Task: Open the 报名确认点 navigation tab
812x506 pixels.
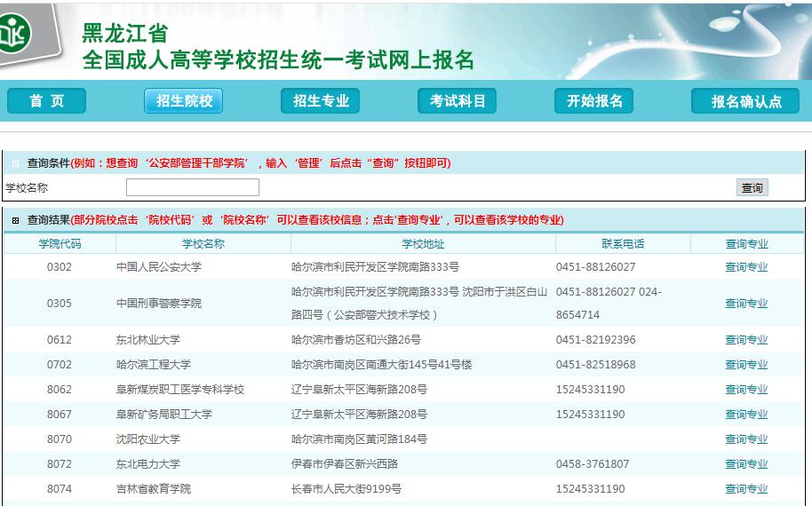Action: click(745, 100)
